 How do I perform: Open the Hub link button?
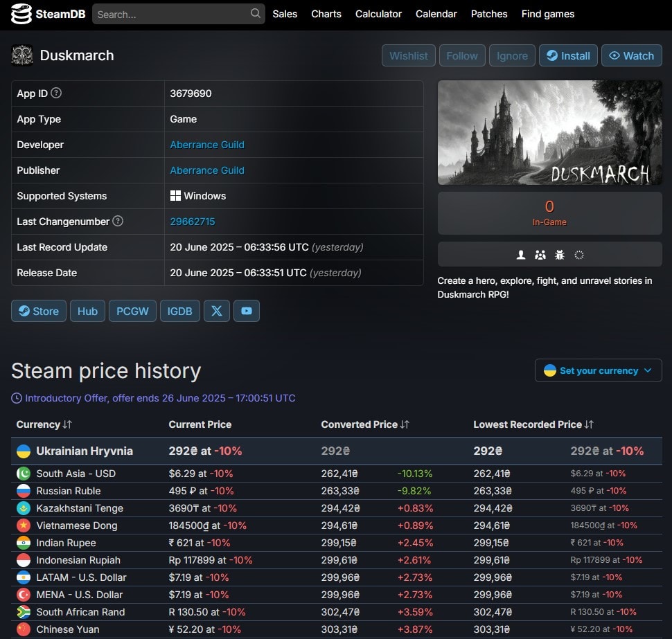pos(87,311)
